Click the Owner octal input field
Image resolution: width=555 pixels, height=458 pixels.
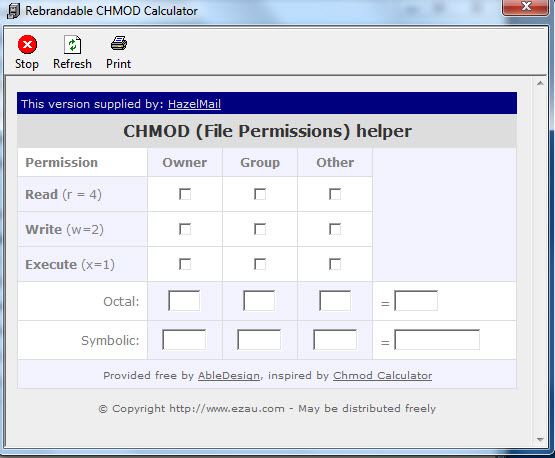pyautogui.click(x=184, y=301)
